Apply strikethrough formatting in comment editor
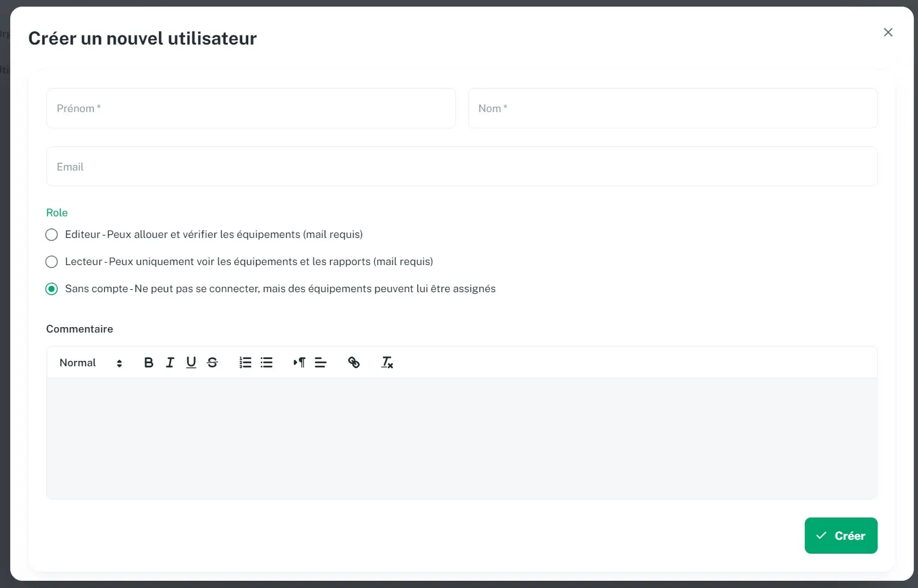Screen dimensions: 918x588 212,363
